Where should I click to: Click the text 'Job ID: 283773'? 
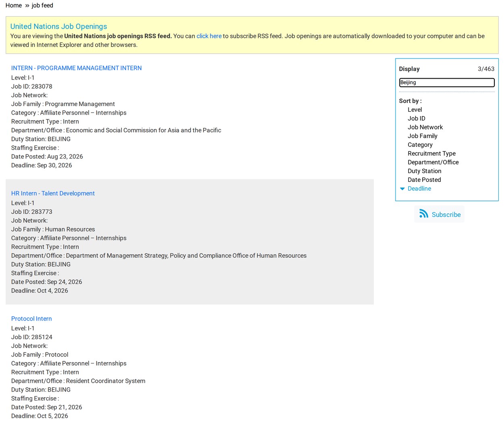[32, 212]
